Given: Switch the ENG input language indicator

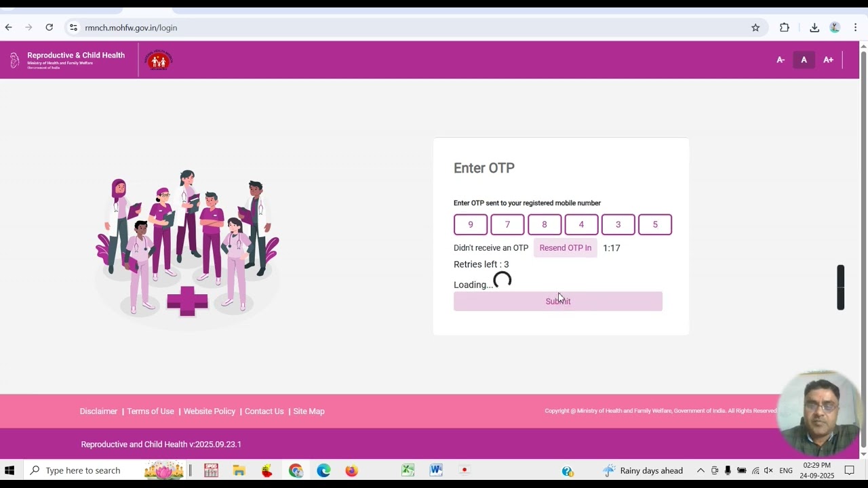Looking at the screenshot, I should pos(786,470).
